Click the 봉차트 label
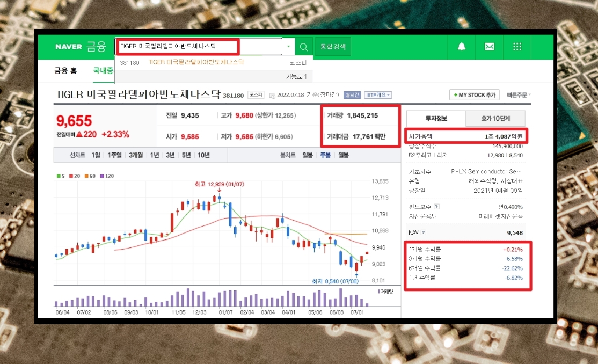This screenshot has width=598, height=364. coord(288,155)
